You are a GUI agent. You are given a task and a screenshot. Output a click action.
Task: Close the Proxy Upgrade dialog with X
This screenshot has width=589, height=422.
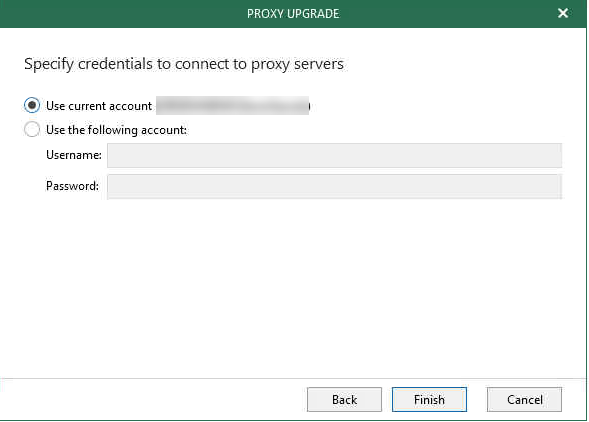point(562,13)
